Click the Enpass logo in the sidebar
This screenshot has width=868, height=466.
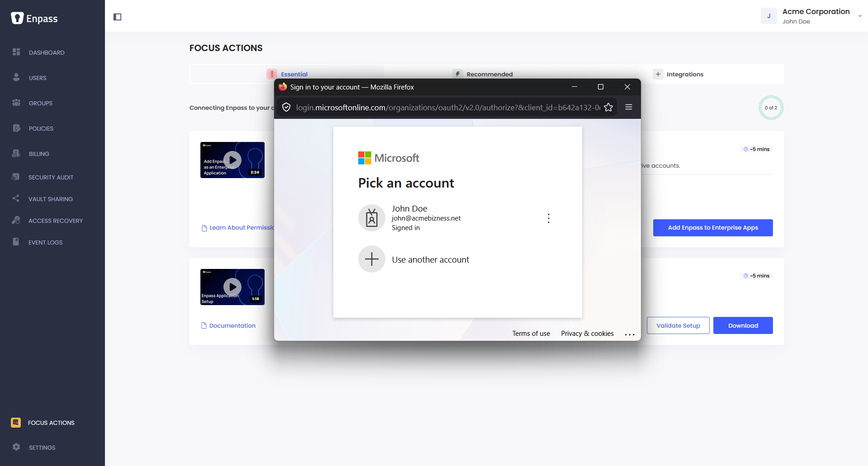click(x=34, y=19)
